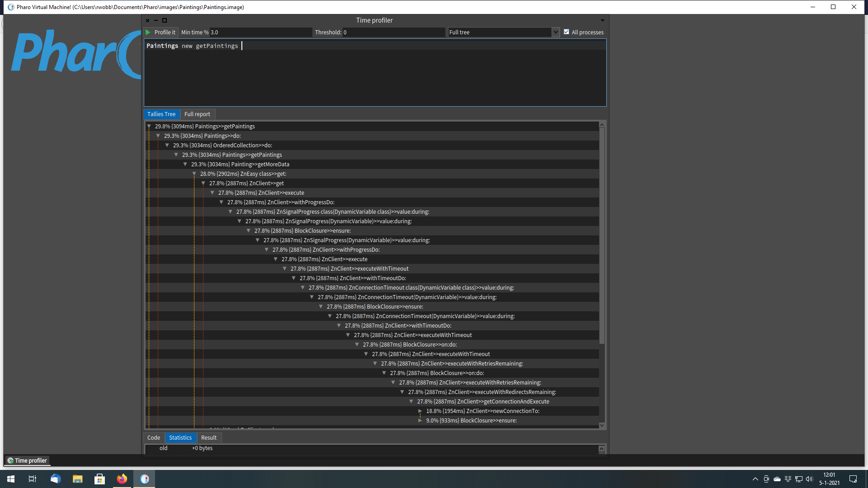Click the tallies tree vertical scrollbar
The height and width of the screenshot is (488, 868).
(602, 235)
